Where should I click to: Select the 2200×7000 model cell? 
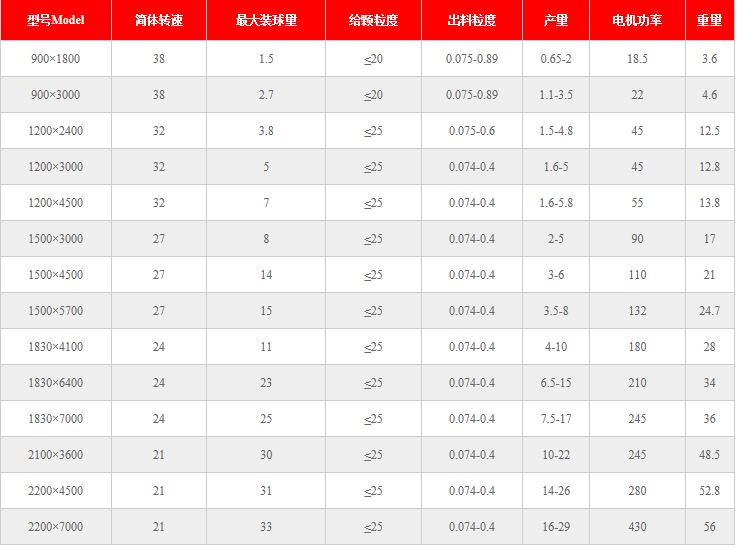point(56,527)
